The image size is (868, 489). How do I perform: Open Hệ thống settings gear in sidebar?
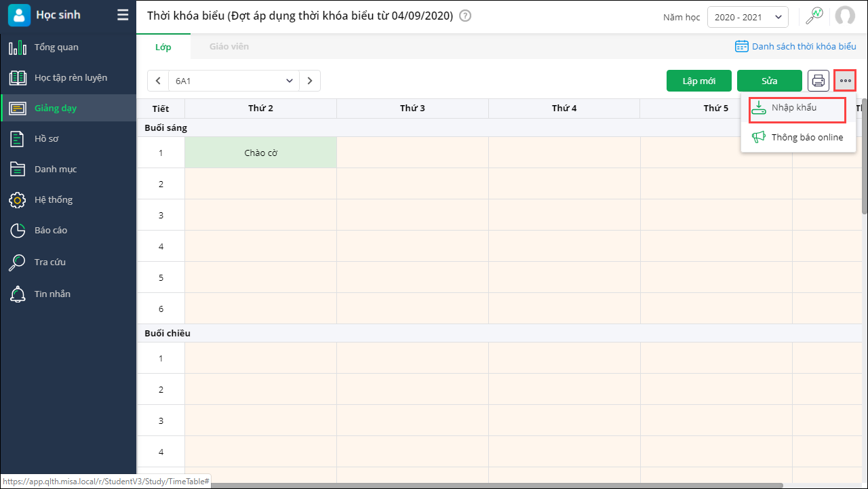18,200
